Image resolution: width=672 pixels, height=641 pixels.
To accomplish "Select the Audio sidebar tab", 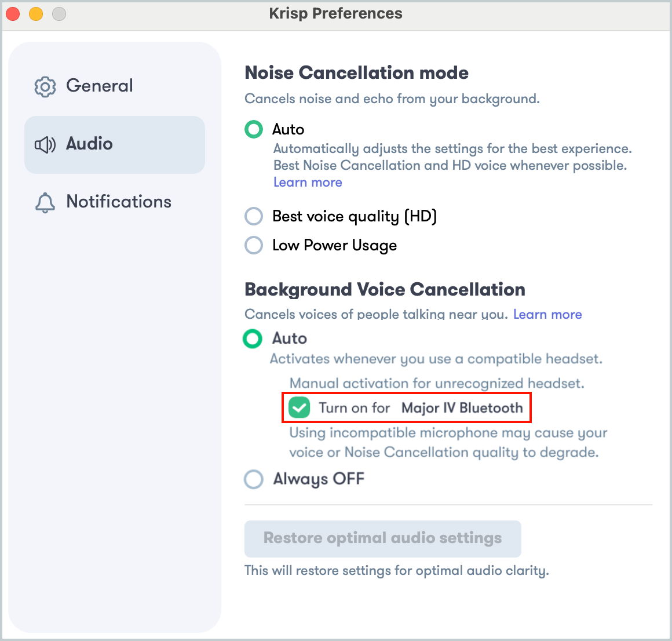I will tap(115, 144).
